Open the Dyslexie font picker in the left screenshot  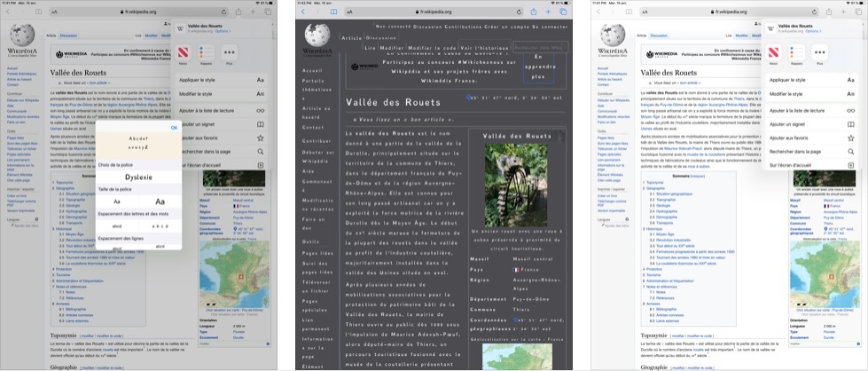pyautogui.click(x=138, y=178)
